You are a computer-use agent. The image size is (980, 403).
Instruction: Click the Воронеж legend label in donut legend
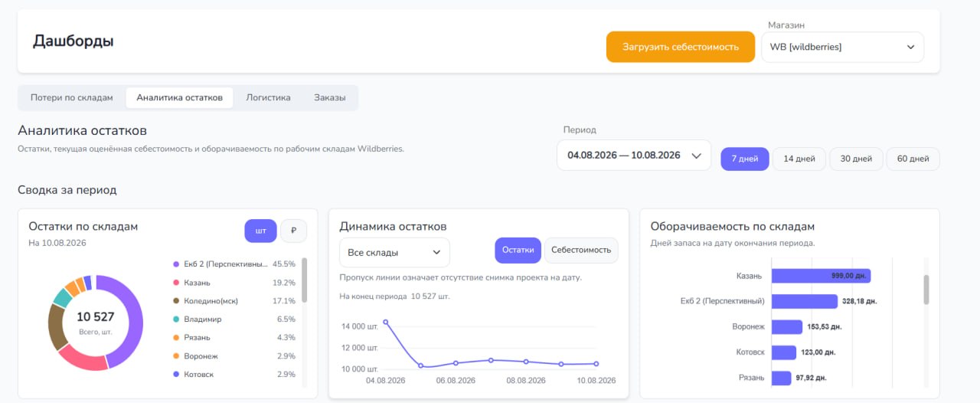click(201, 355)
